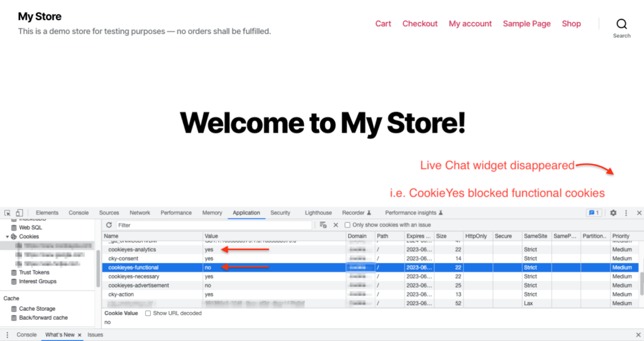Click the My Store site title
644x341 pixels.
click(40, 16)
